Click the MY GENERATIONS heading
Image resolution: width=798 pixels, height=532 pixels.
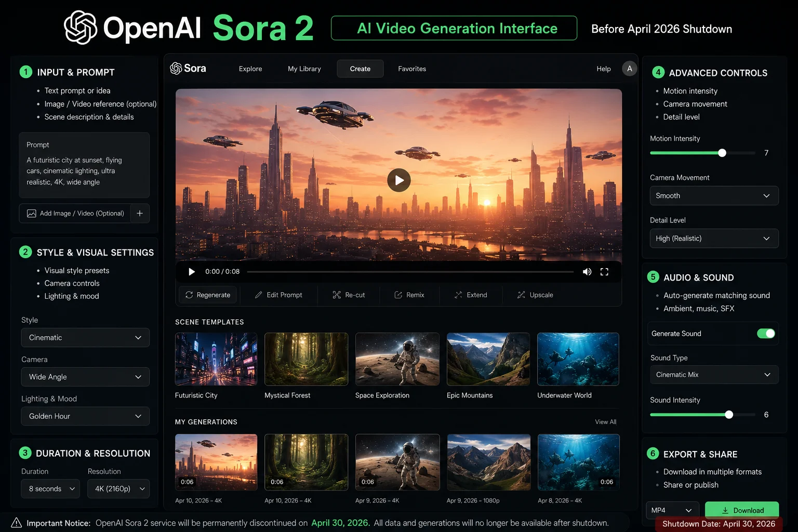[206, 422]
